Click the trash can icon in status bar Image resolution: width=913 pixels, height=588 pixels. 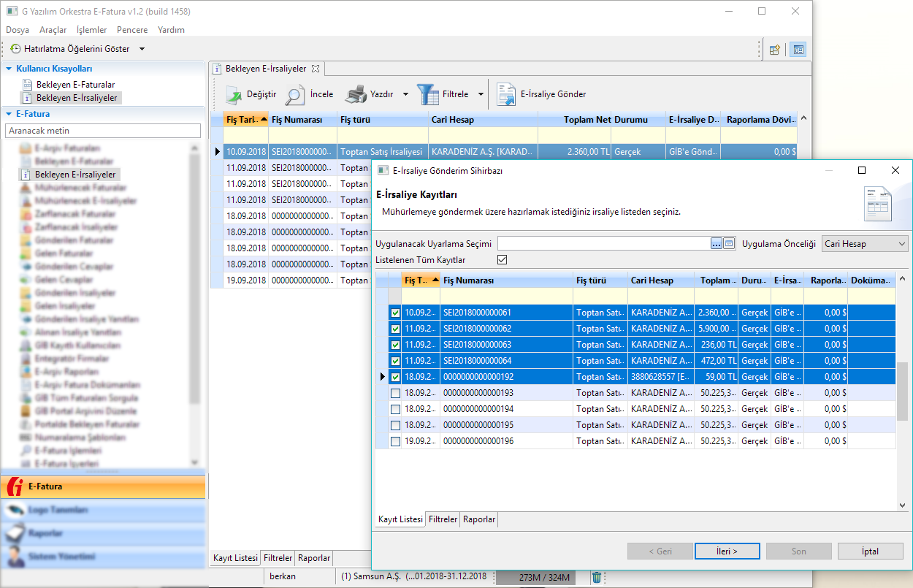597,577
